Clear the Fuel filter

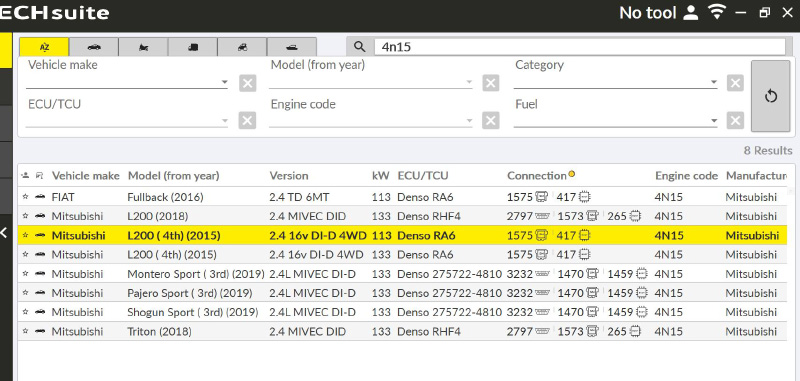click(x=735, y=121)
